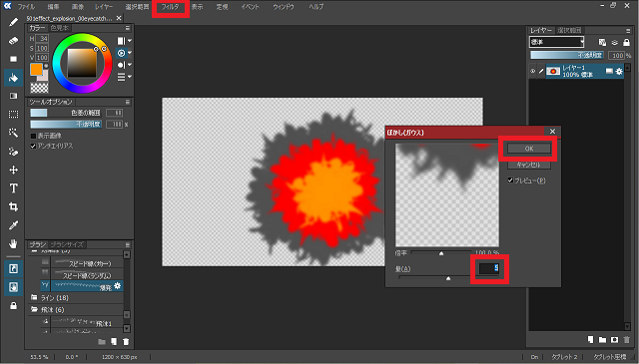Select the Eraser tool
Image resolution: width=639 pixels, height=364 pixels.
pyautogui.click(x=13, y=41)
